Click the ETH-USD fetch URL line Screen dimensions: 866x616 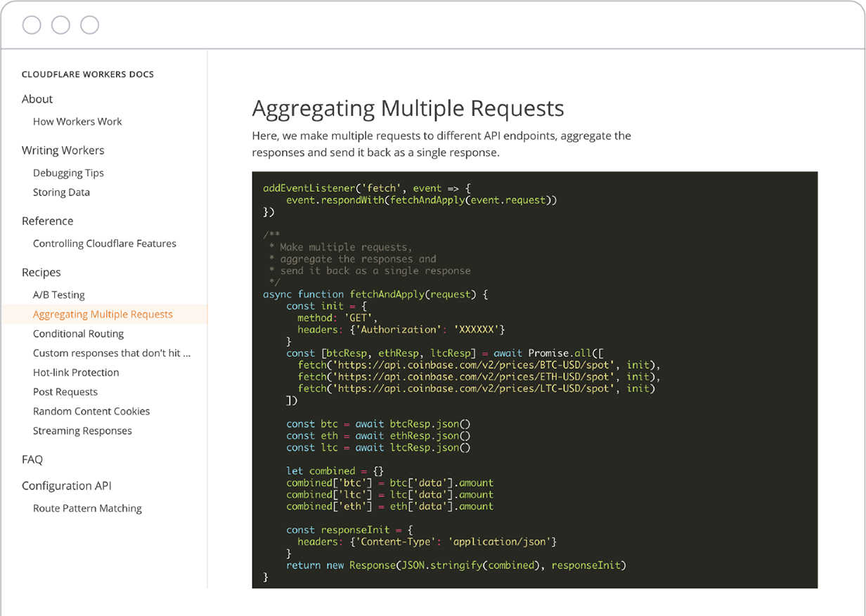[x=479, y=376]
